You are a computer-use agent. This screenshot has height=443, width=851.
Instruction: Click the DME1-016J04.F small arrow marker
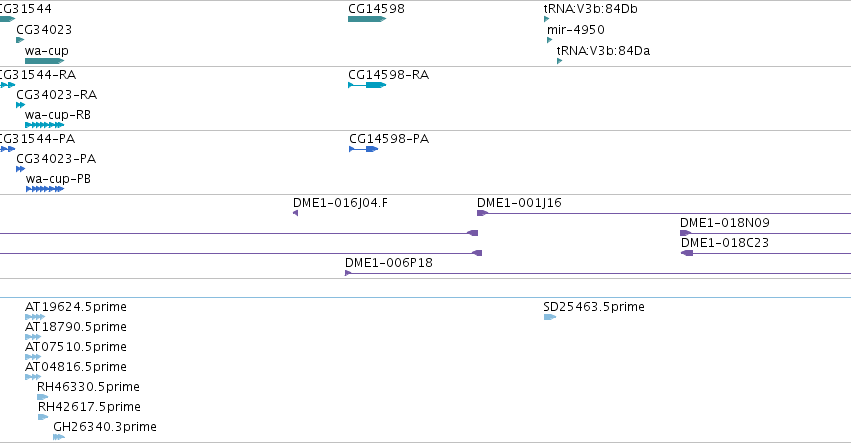295,213
